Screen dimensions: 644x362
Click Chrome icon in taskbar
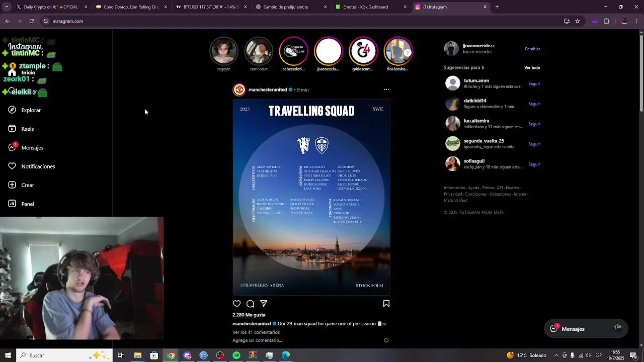point(171,355)
